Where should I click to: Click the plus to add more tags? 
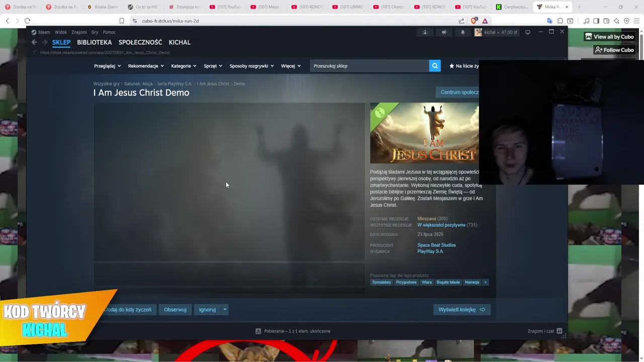486,282
